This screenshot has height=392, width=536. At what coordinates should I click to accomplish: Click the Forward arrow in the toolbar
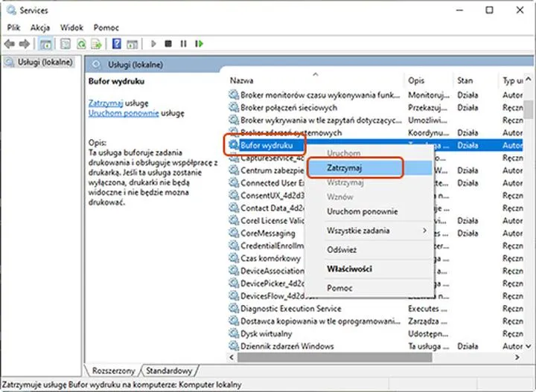[25, 44]
